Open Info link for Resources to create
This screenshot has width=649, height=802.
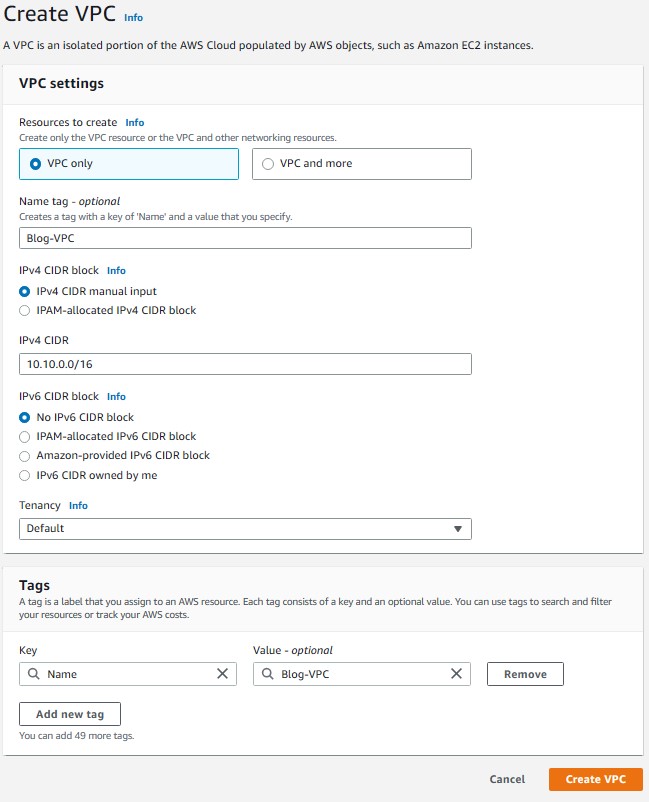click(135, 123)
